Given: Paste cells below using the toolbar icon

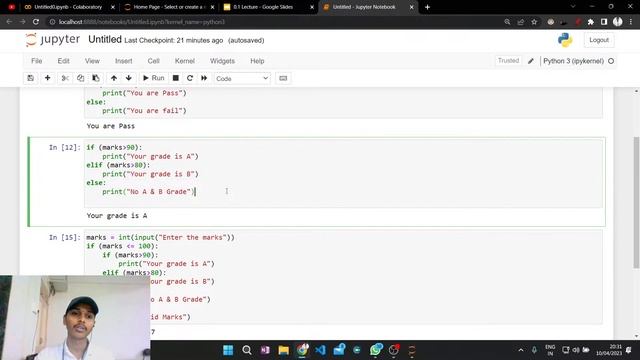Looking at the screenshot, I should click(x=96, y=78).
